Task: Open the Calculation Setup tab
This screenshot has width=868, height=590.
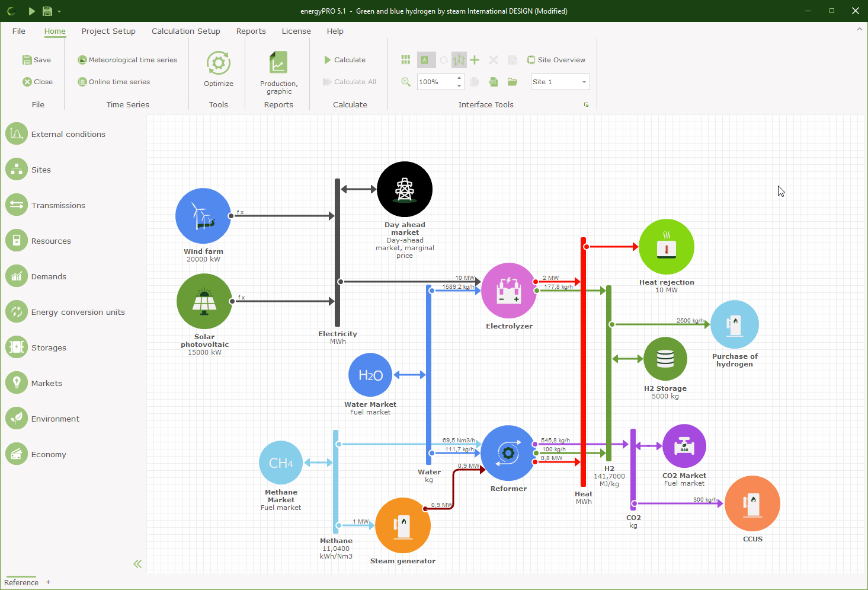Action: click(x=186, y=31)
